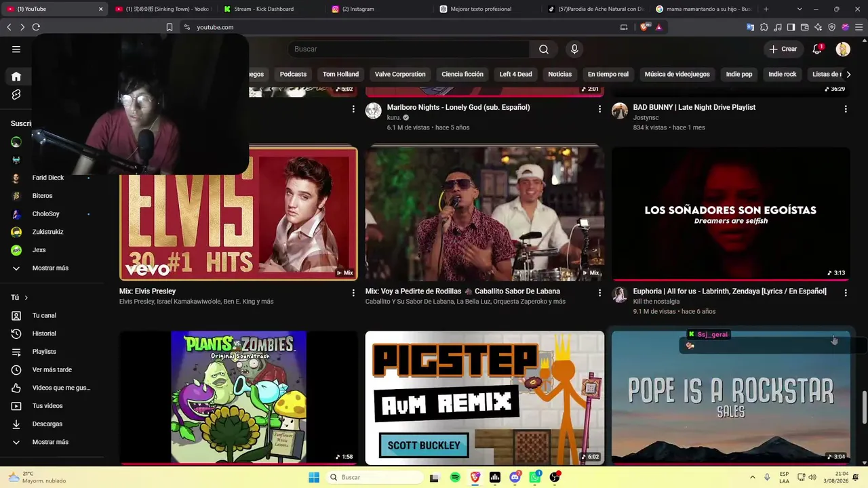Open the browser extensions puzzle icon
Viewport: 868px width, 488px height.
point(764,27)
